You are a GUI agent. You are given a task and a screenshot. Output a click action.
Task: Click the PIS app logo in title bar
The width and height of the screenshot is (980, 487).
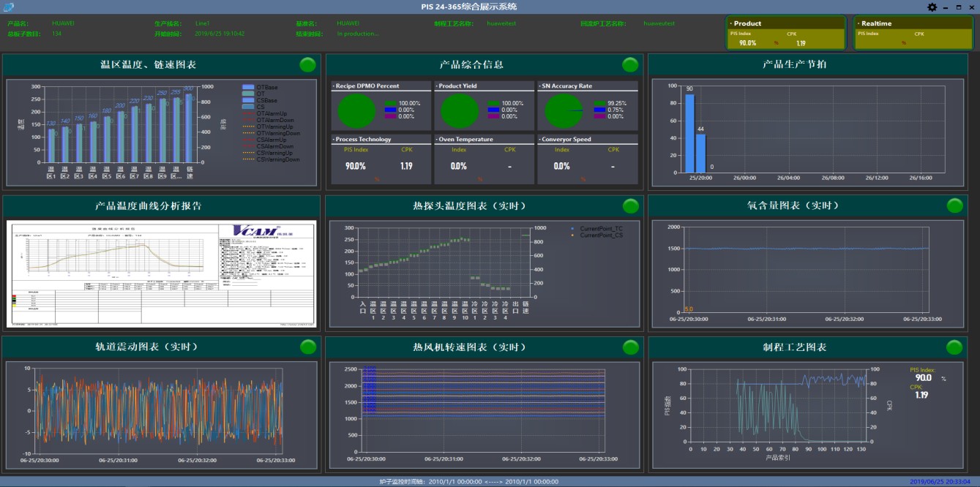pyautogui.click(x=8, y=7)
